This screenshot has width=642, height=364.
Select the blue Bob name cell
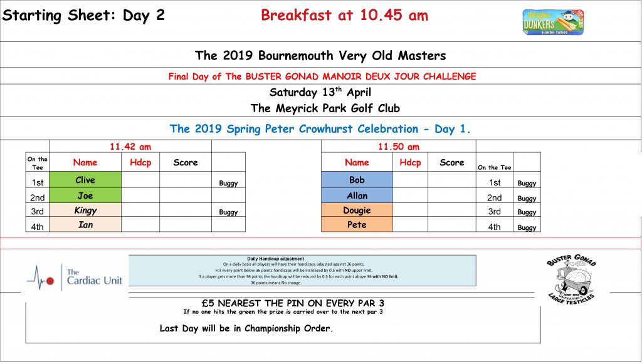[357, 180]
